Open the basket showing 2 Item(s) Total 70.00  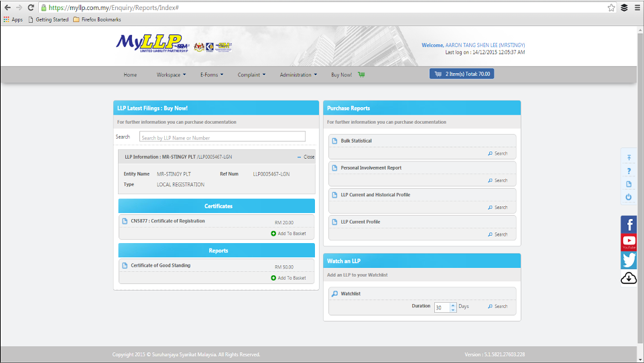coord(462,74)
